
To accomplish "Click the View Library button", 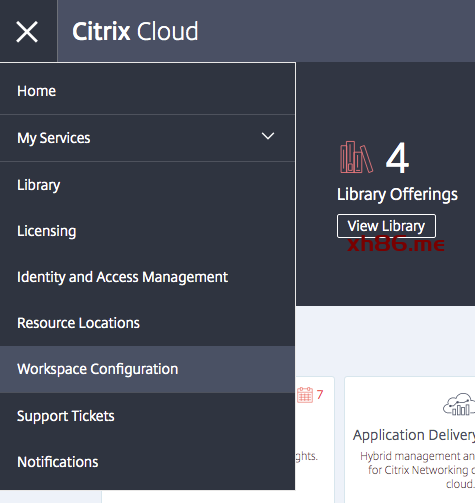I will point(386,226).
